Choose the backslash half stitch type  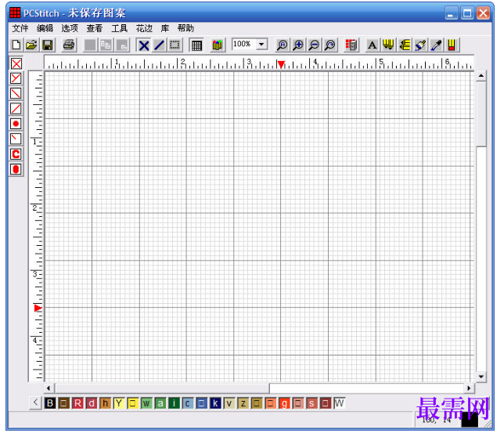tap(16, 93)
